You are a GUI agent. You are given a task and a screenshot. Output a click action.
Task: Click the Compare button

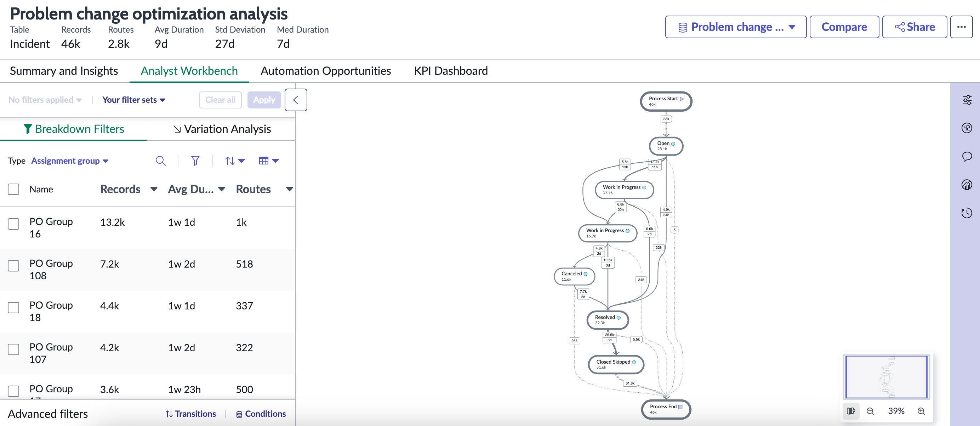click(844, 27)
